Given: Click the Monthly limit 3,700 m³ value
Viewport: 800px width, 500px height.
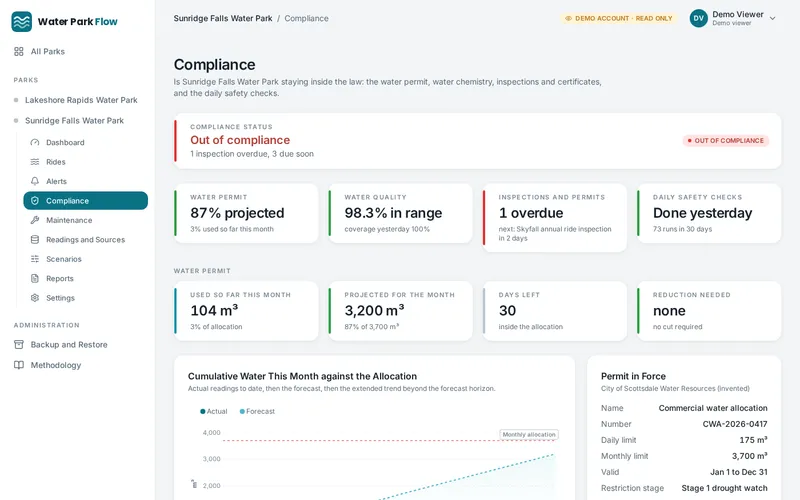Looking at the screenshot, I should point(749,456).
